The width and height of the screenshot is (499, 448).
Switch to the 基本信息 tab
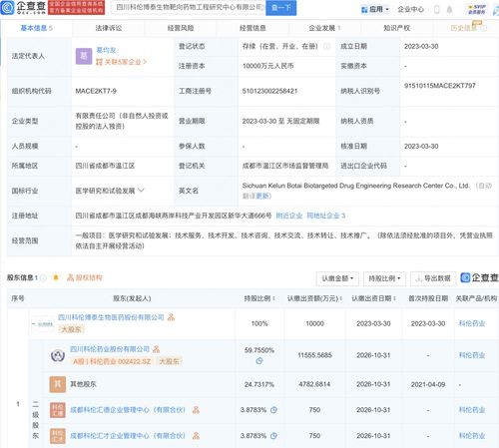(36, 28)
